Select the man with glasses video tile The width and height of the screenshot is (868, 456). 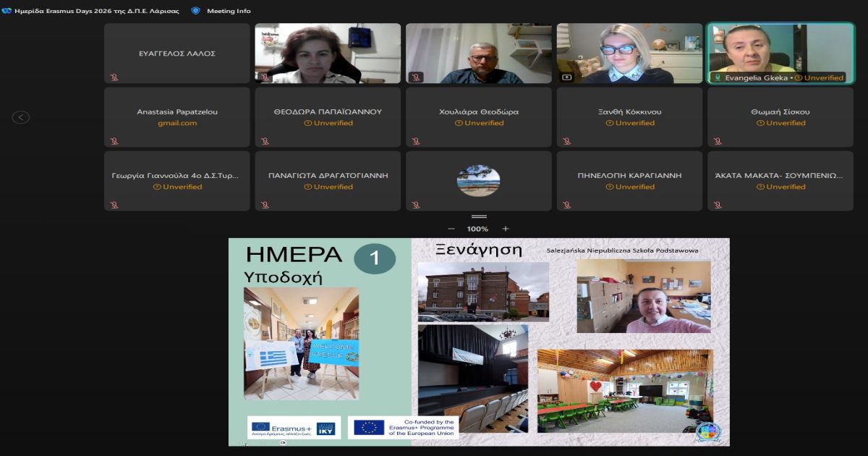coord(478,54)
